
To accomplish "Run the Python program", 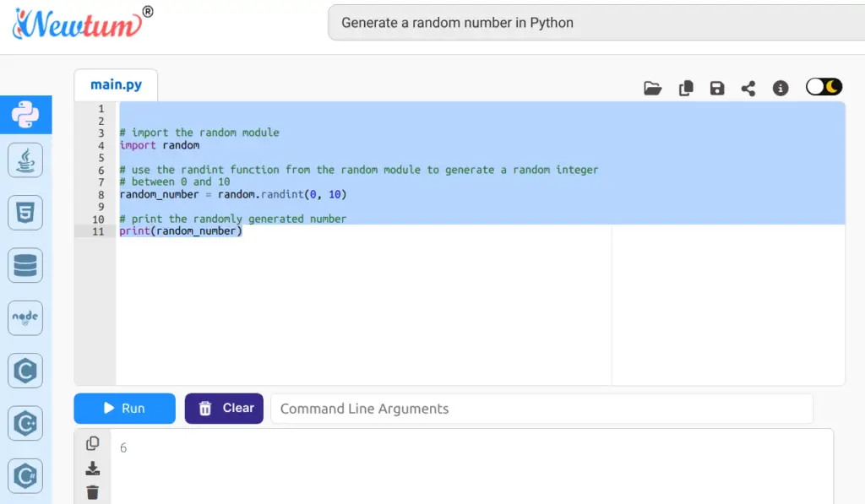I will pyautogui.click(x=124, y=408).
